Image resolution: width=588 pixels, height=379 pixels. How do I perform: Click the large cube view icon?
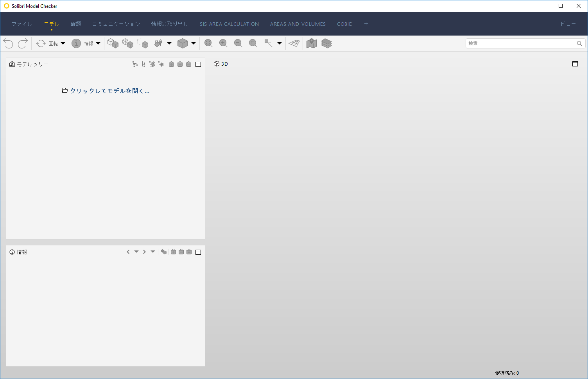point(183,43)
